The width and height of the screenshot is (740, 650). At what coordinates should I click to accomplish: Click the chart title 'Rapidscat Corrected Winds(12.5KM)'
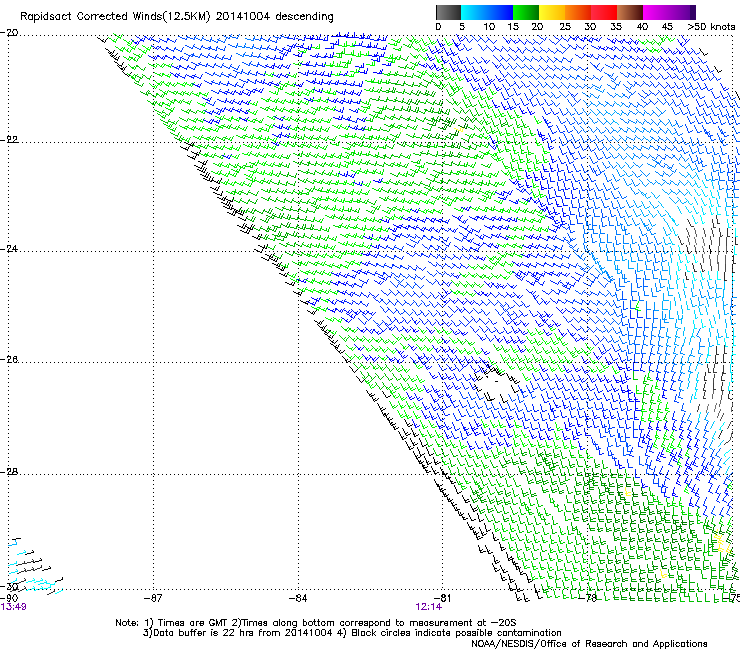click(x=115, y=17)
